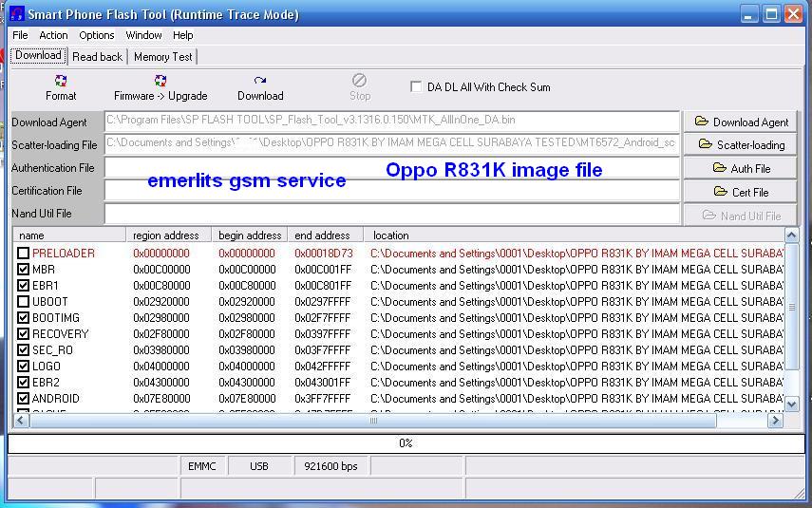This screenshot has width=812, height=508.
Task: Sort by the location column header
Action: coord(574,235)
